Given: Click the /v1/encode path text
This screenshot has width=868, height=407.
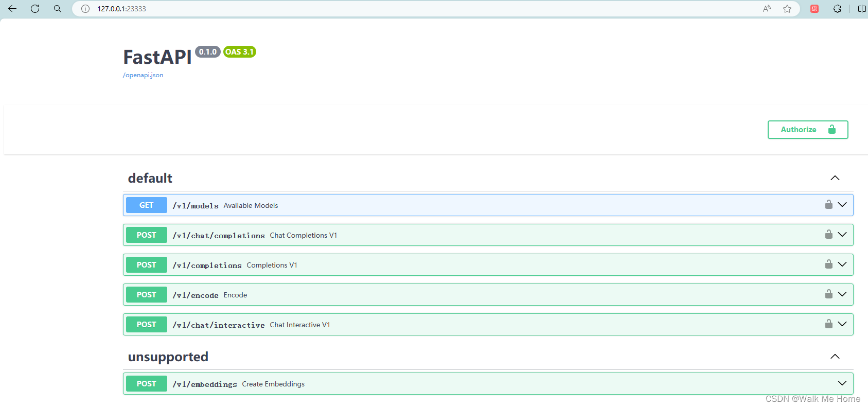Looking at the screenshot, I should pyautogui.click(x=196, y=295).
